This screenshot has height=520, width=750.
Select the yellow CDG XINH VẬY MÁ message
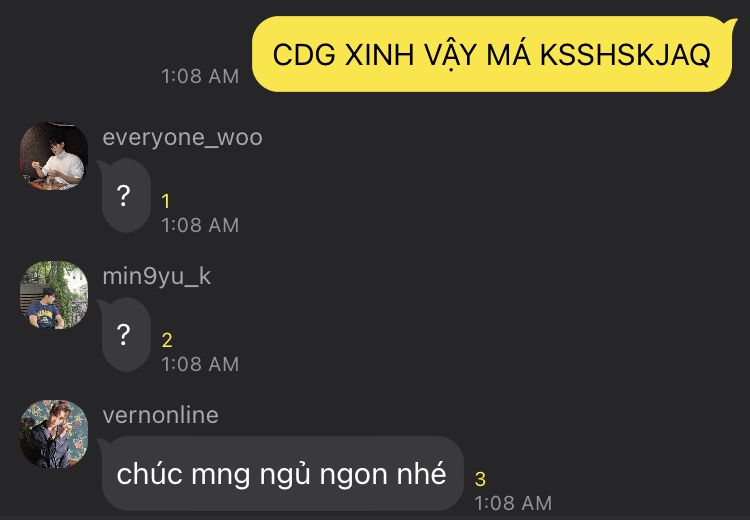click(492, 54)
